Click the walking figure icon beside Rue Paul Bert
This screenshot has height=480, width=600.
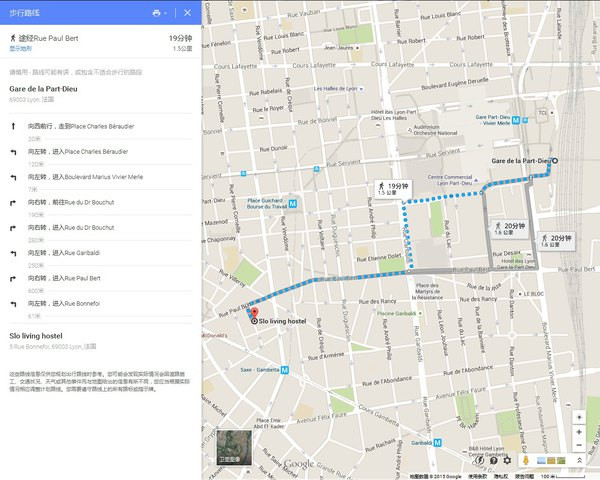pos(13,38)
